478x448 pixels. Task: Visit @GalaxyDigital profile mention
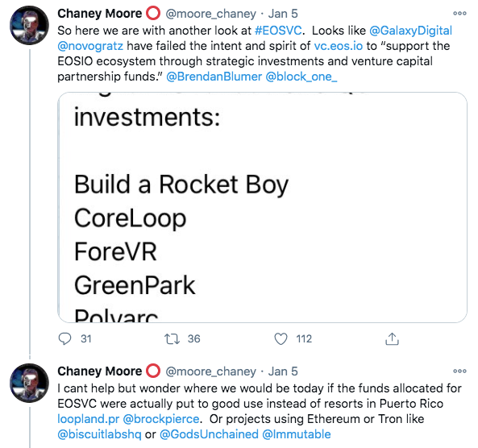[410, 31]
